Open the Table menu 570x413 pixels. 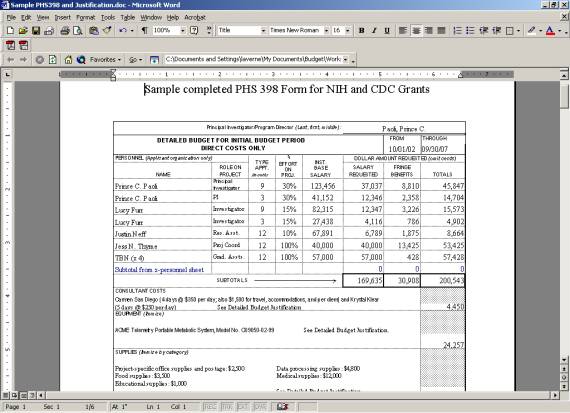click(x=128, y=17)
